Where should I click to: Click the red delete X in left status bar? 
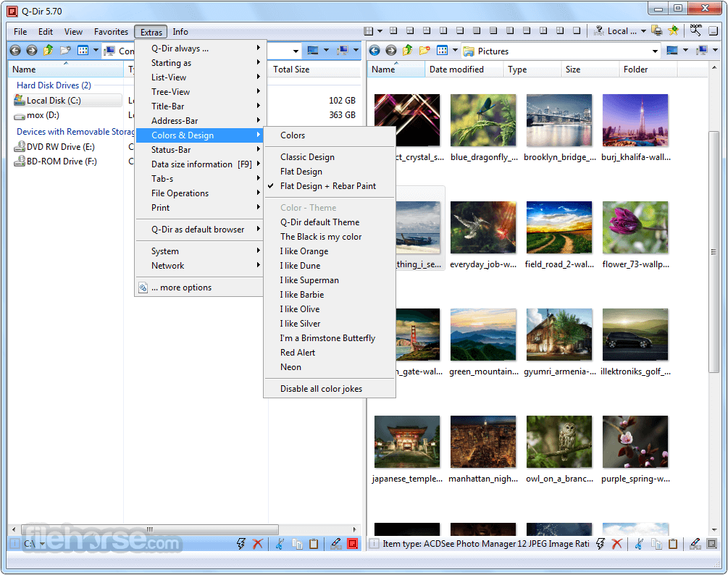(258, 543)
